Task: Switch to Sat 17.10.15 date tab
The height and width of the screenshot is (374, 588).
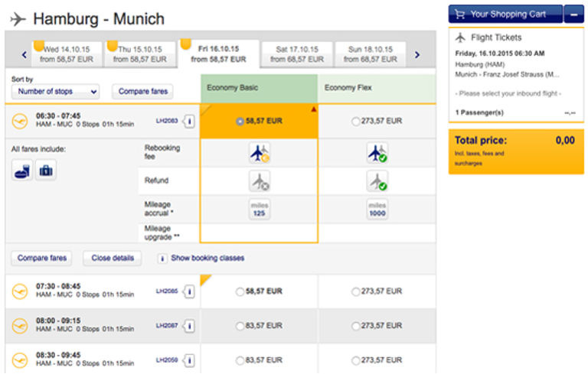Action: point(297,54)
